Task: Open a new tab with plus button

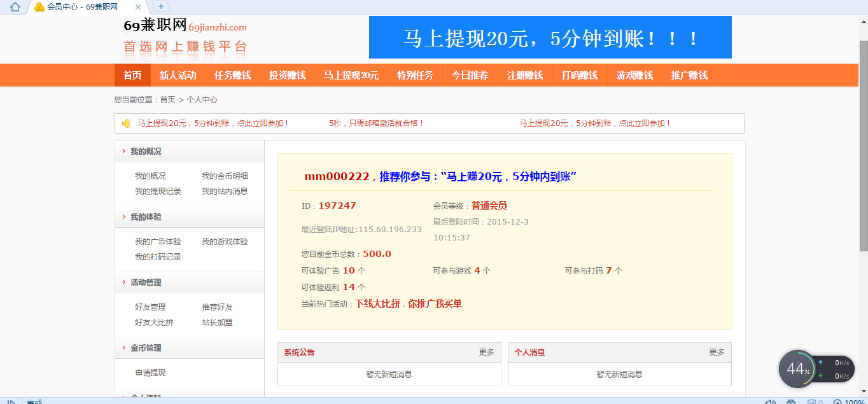Action: pos(161,6)
